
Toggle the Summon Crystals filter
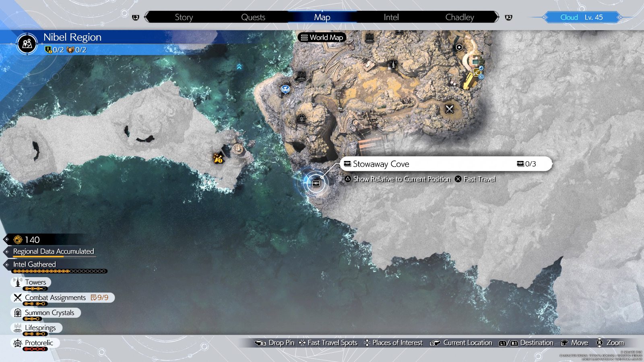pos(45,313)
